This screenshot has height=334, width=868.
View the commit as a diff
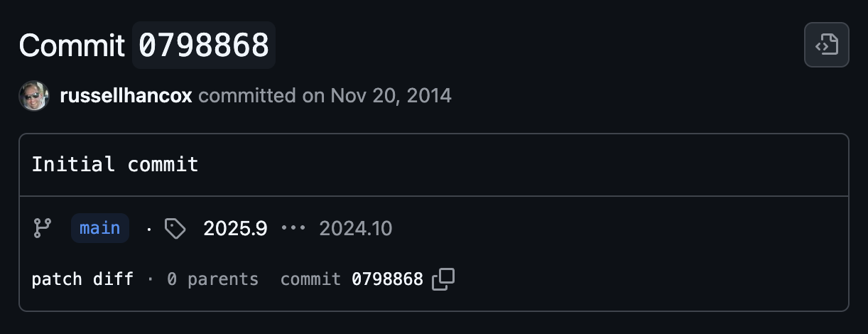click(x=113, y=279)
